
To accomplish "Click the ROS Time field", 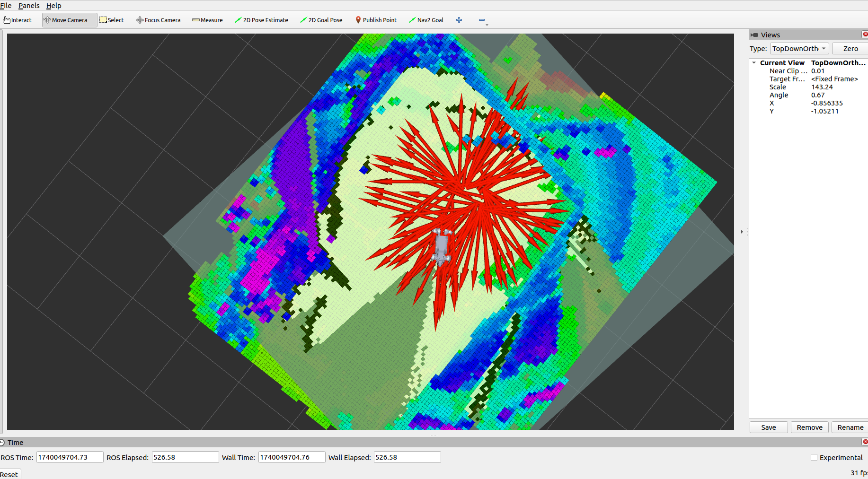I will (x=70, y=457).
